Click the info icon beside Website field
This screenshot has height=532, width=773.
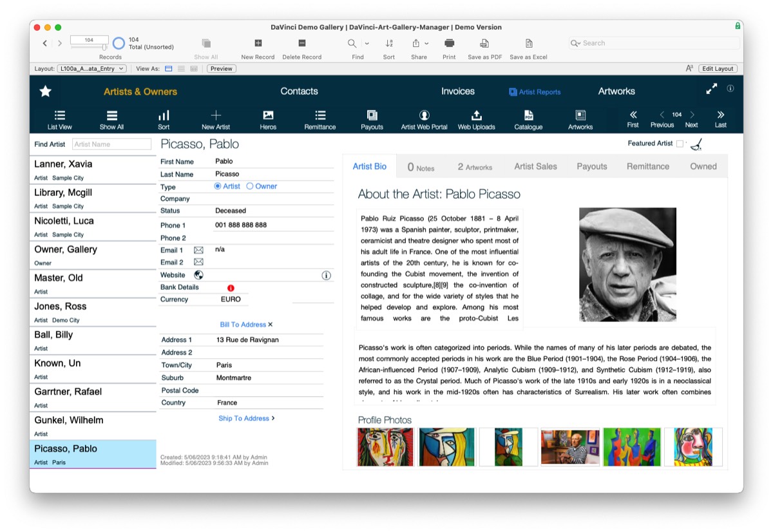click(x=326, y=276)
